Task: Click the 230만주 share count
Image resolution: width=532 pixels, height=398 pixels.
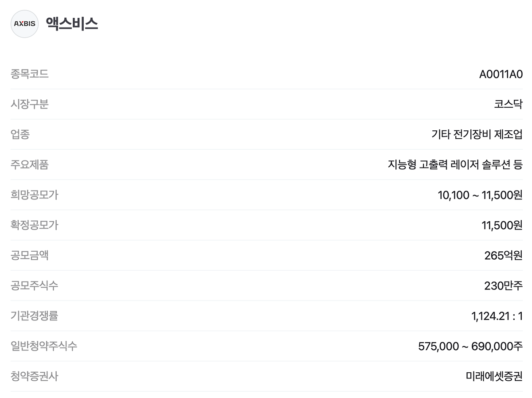Action: point(503,286)
